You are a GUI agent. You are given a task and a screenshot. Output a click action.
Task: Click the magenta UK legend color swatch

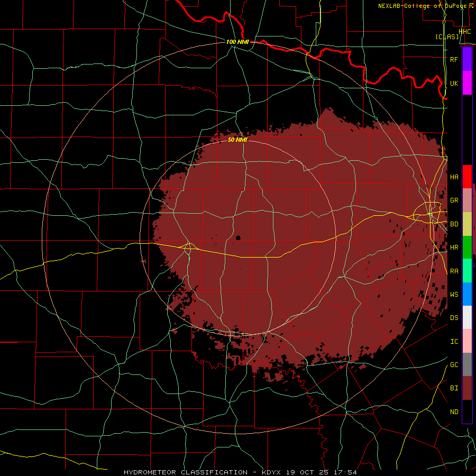click(x=467, y=83)
